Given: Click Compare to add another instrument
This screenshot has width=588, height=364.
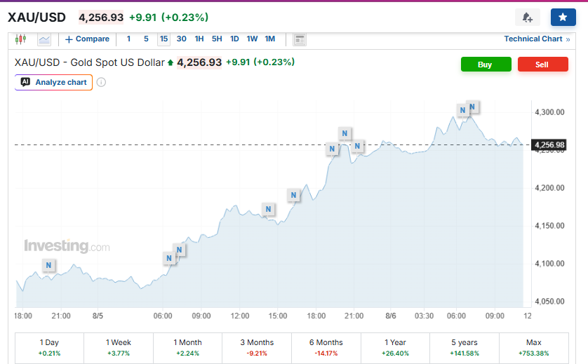Looking at the screenshot, I should [x=88, y=39].
